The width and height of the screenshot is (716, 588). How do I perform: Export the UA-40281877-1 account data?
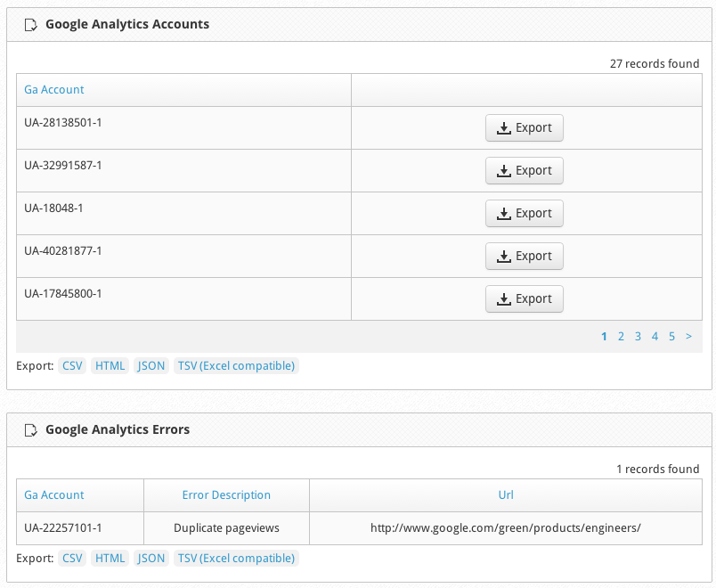point(525,256)
